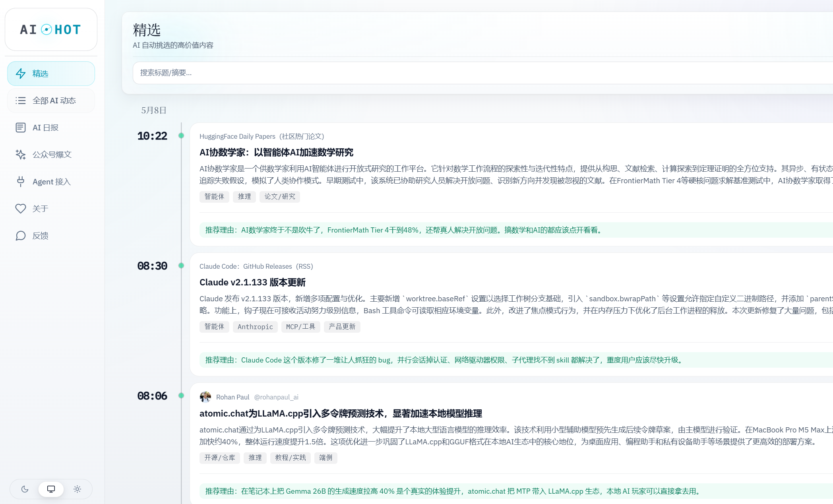Screen dimensions: 833x504
Task: Click the 08:06 timeline dot
Action: (x=181, y=395)
